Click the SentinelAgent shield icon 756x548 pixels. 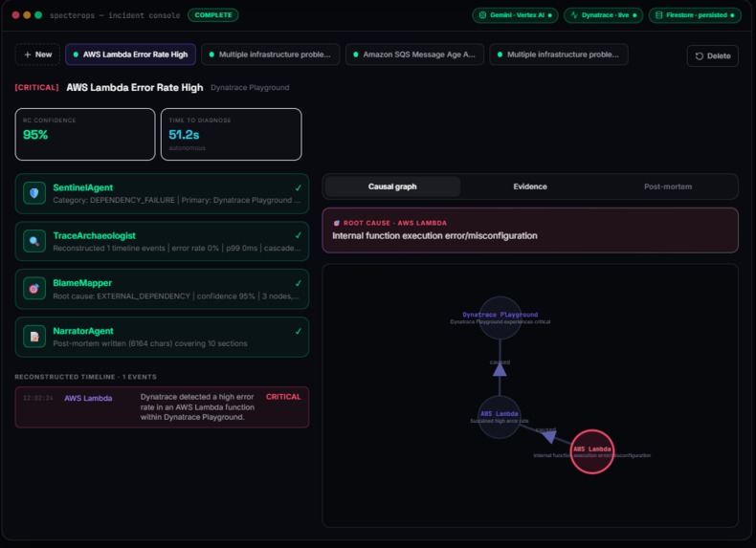tap(34, 193)
